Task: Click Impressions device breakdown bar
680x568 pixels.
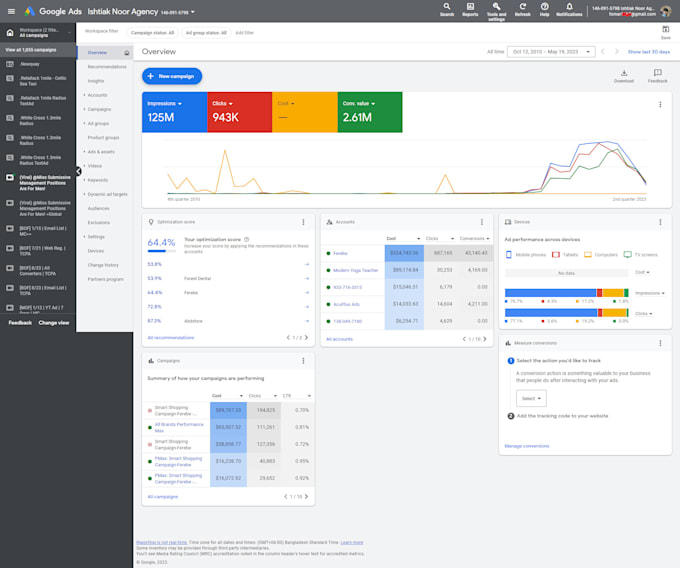Action: (566, 293)
